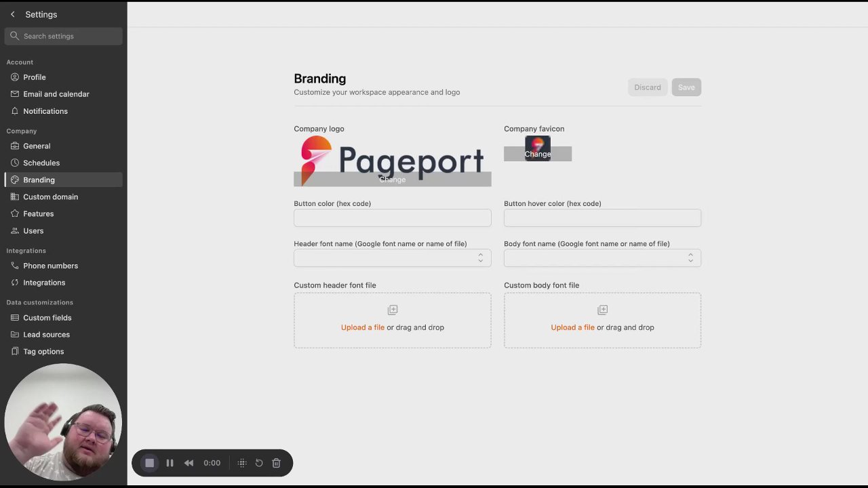Click the webcam bubble of presenter

point(63,422)
